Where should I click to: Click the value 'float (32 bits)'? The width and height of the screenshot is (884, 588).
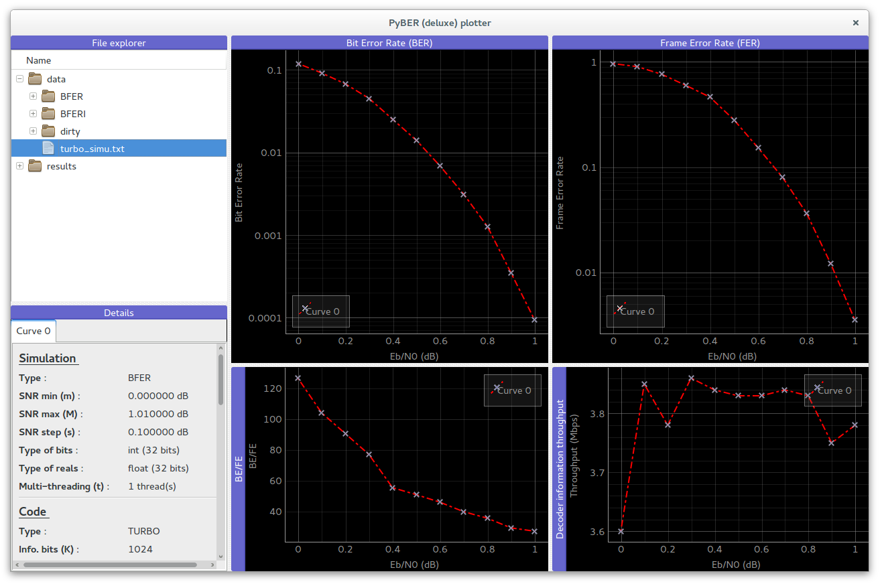pos(159,468)
